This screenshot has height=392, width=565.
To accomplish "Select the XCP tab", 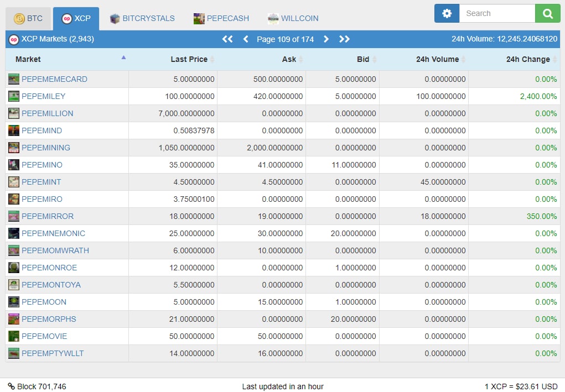I will tap(76, 18).
